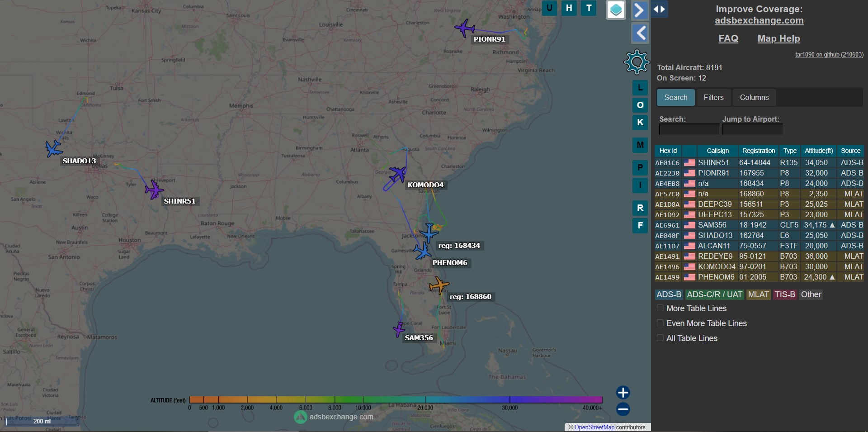This screenshot has width=868, height=432.
Task: Switch to the Search tab
Action: [675, 97]
